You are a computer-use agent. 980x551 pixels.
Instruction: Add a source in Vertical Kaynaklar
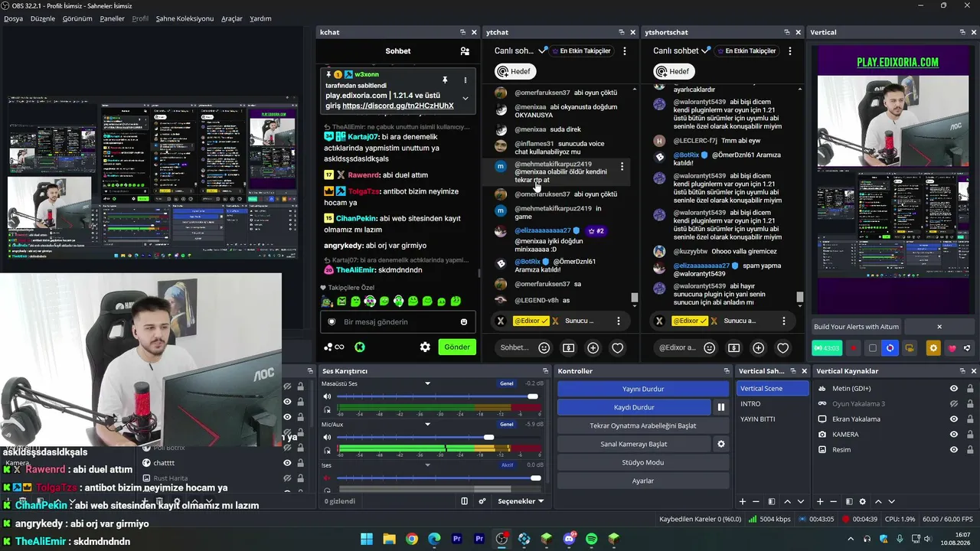pyautogui.click(x=820, y=501)
